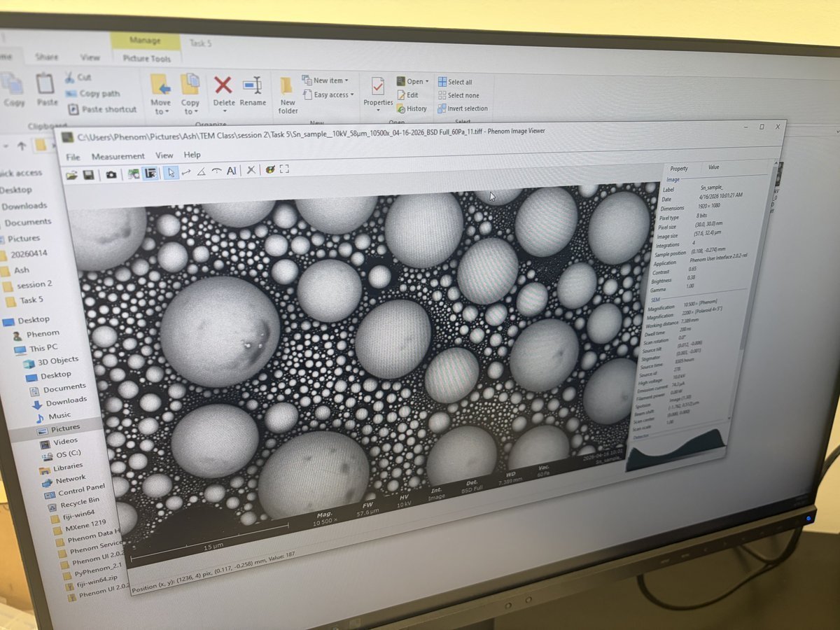This screenshot has height=630, width=840.
Task: Select OS (C:) drive in Explorer navigation tree
Action: (61, 454)
